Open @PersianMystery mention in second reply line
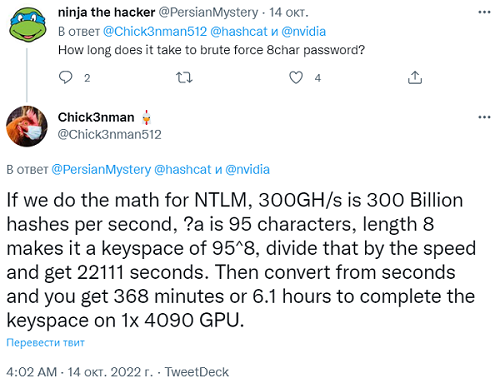The width and height of the screenshot is (500, 388). (101, 170)
